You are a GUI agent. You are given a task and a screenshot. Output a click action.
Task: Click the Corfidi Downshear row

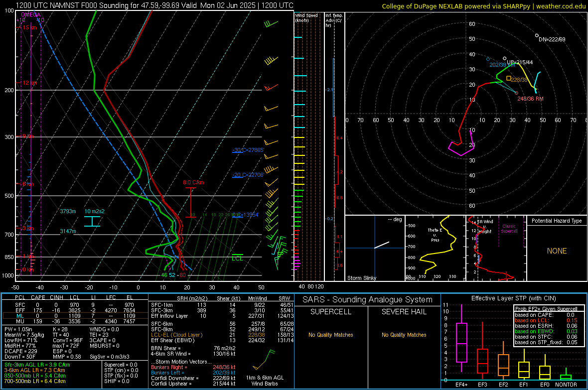193,378
